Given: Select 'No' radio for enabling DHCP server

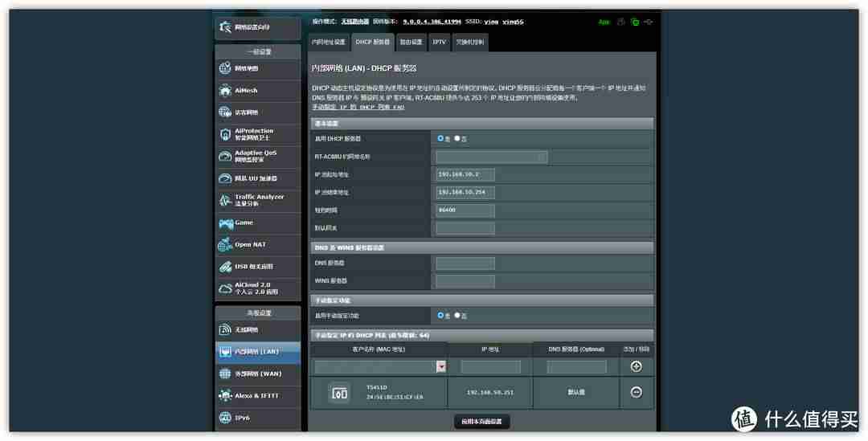Looking at the screenshot, I should [457, 138].
